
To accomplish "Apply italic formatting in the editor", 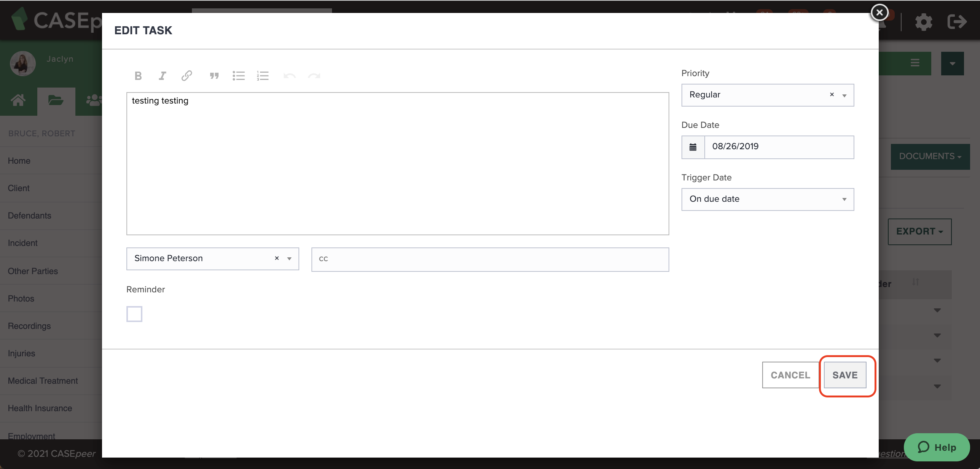I will [x=162, y=75].
